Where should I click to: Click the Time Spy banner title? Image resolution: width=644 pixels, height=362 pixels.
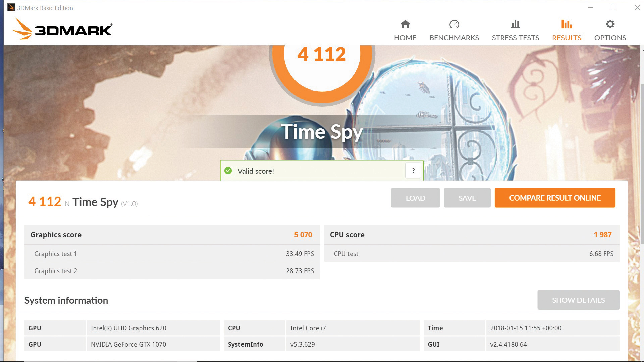point(322,132)
